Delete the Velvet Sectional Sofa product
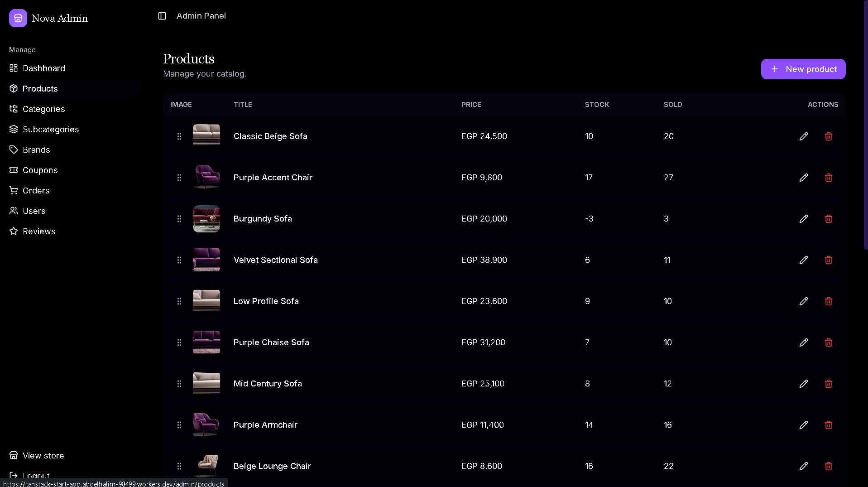Image resolution: width=868 pixels, height=487 pixels. coord(829,260)
